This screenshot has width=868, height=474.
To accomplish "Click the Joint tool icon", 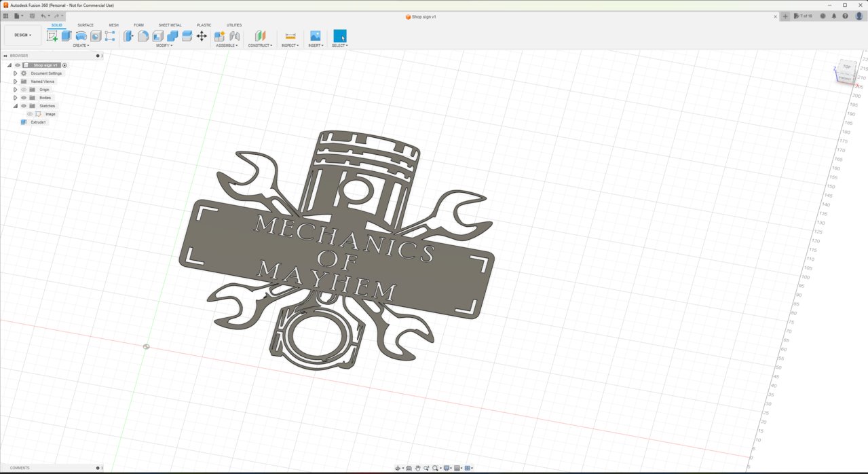I will click(235, 36).
